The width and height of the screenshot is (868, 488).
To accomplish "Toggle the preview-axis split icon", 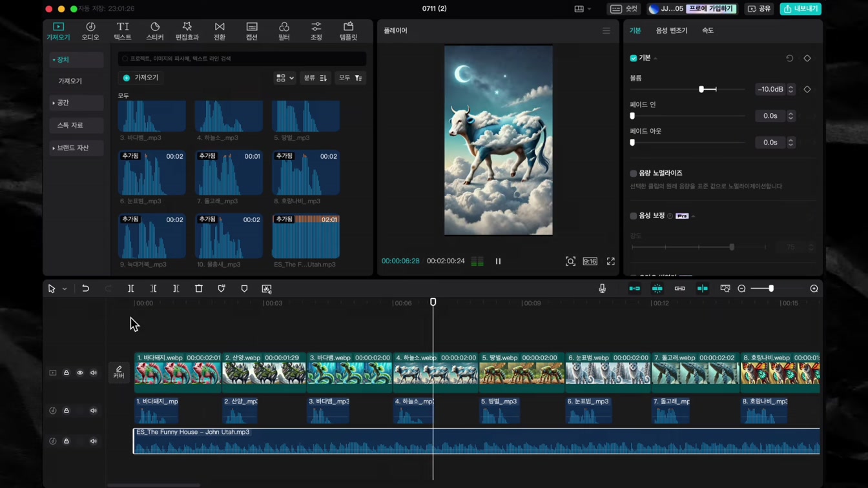I will click(702, 289).
